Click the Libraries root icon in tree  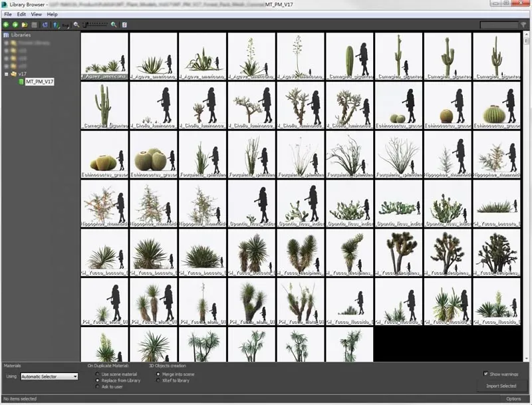click(6, 35)
